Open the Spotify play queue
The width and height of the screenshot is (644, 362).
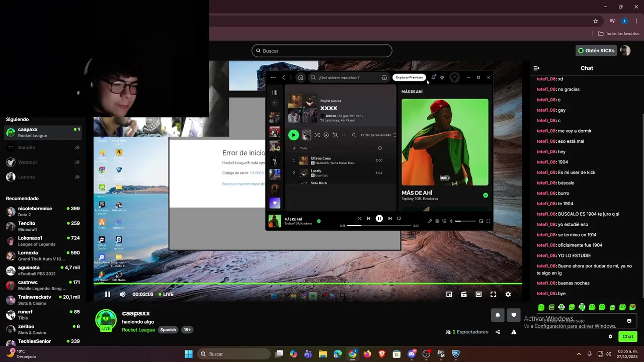(437, 221)
